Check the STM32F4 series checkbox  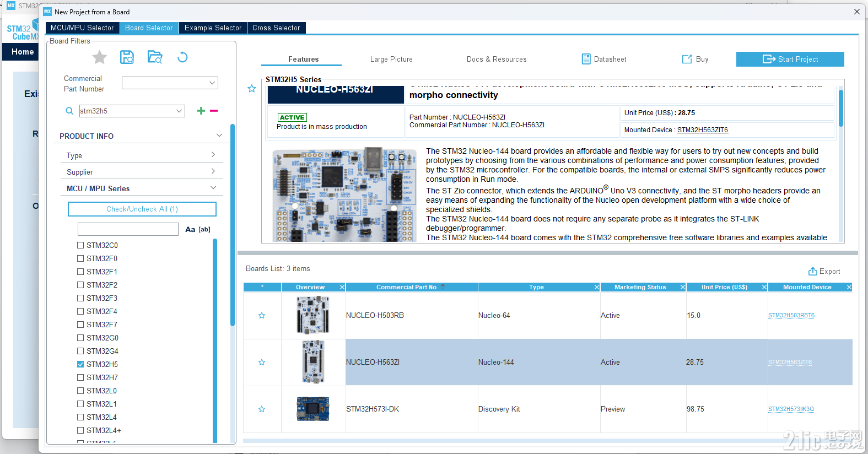pyautogui.click(x=80, y=311)
